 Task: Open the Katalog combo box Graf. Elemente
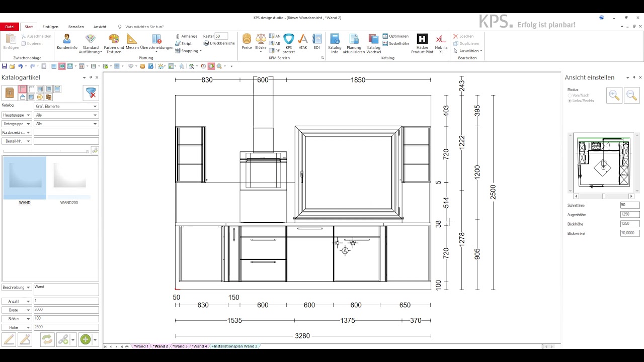(66, 106)
